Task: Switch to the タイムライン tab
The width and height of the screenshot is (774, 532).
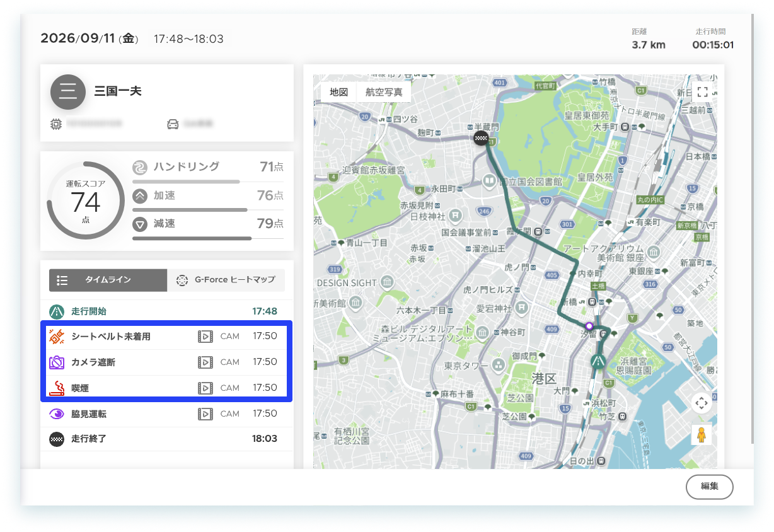Action: pos(108,280)
